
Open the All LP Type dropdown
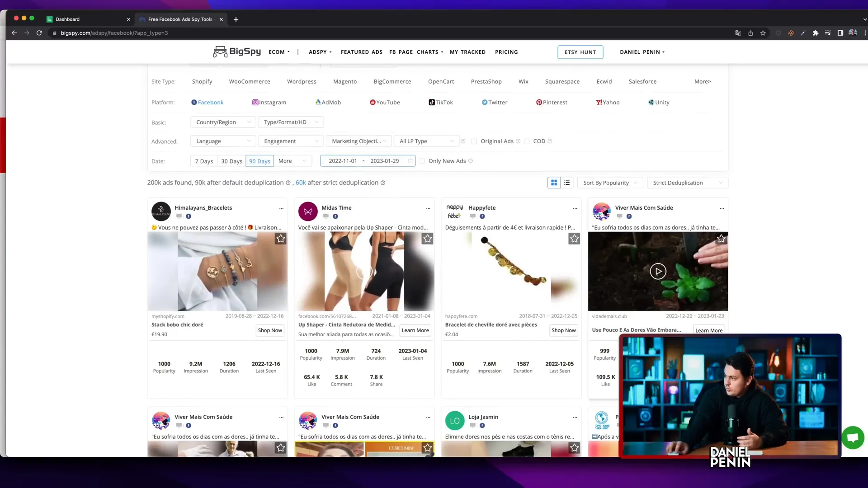[426, 141]
